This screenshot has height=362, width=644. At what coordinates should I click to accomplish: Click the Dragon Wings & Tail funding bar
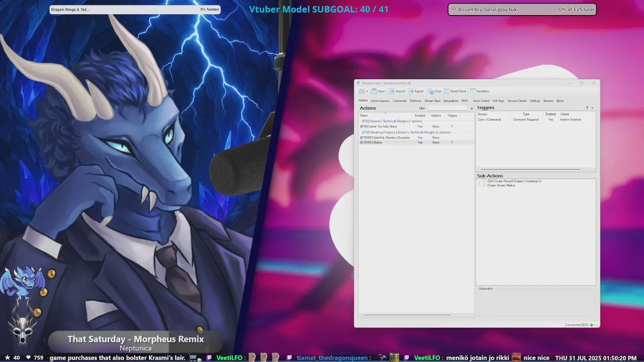135,10
